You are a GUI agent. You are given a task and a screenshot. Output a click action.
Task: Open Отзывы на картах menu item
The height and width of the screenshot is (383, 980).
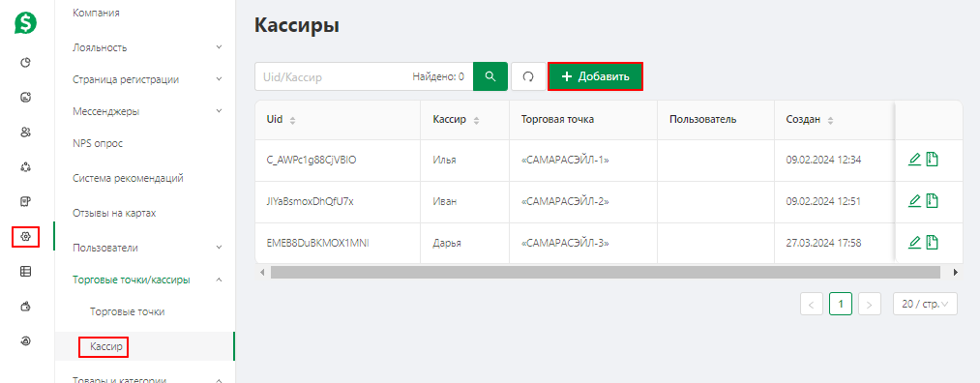click(x=114, y=213)
